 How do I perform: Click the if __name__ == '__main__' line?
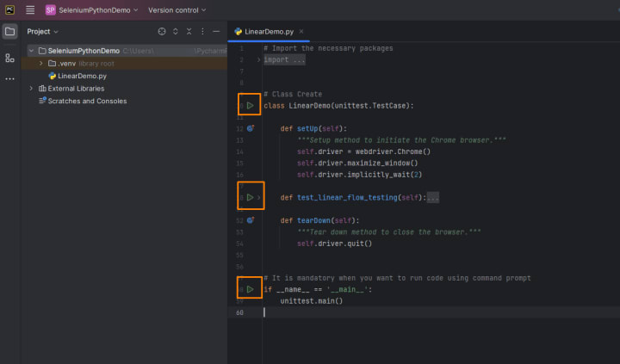pyautogui.click(x=318, y=290)
